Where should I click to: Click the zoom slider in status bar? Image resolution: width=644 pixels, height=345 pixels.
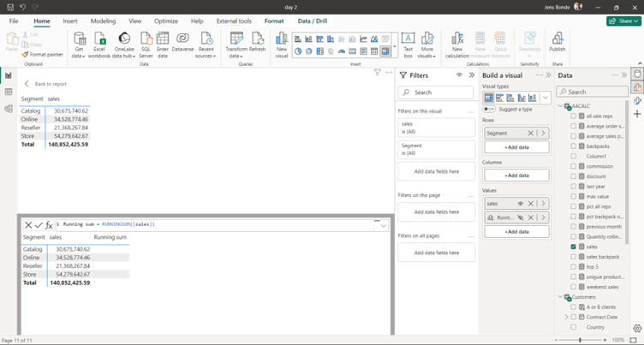pyautogui.click(x=580, y=340)
